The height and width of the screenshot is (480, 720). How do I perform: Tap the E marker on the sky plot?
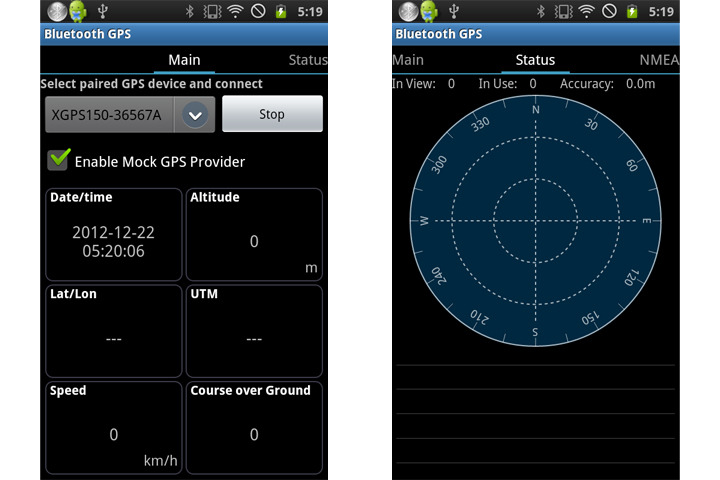point(647,221)
